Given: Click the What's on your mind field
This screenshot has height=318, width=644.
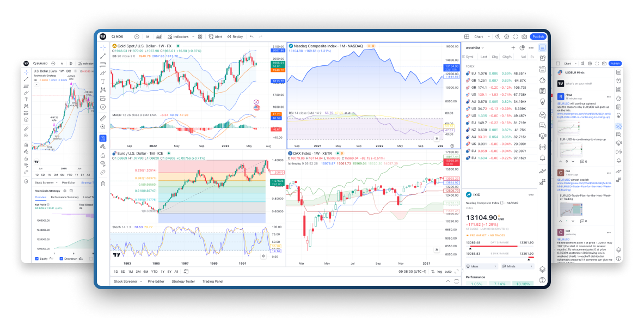Looking at the screenshot, I should [x=579, y=83].
